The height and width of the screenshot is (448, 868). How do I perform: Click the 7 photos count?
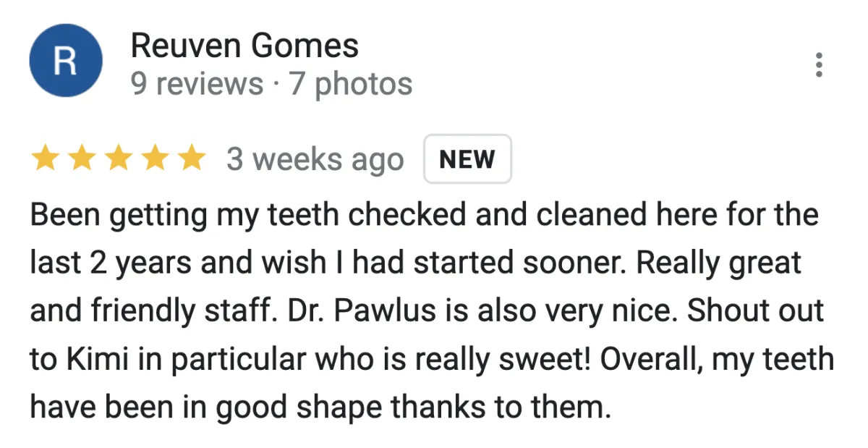tap(351, 84)
